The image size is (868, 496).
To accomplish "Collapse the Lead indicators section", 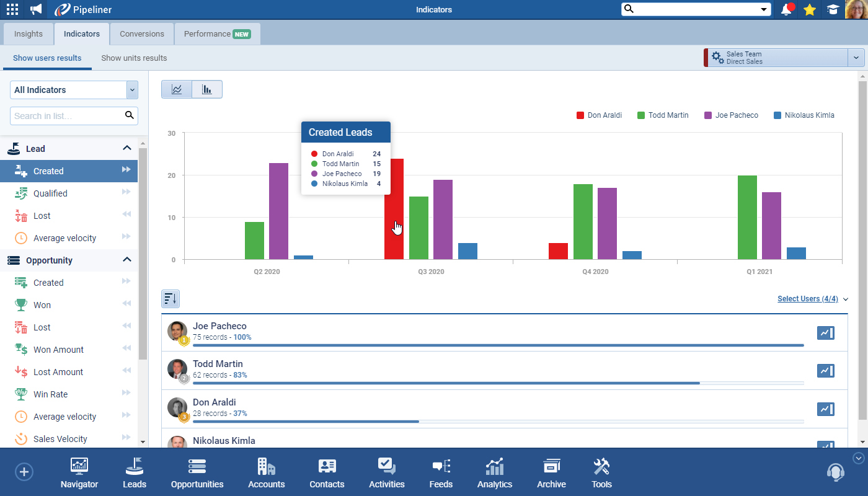I will pyautogui.click(x=127, y=149).
